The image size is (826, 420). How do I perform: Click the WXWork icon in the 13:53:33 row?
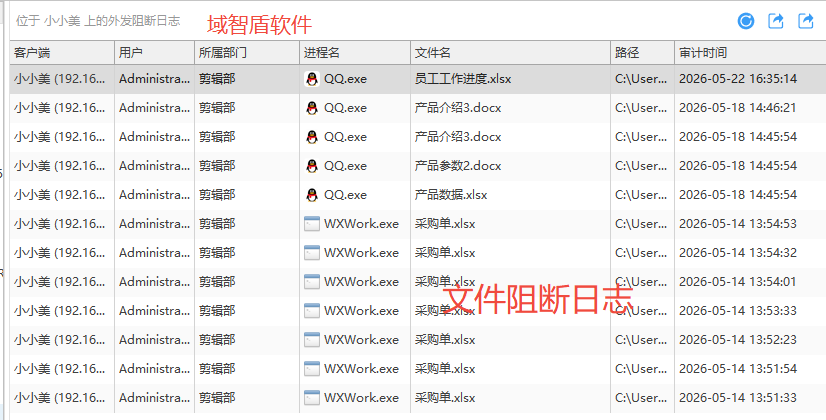(312, 311)
